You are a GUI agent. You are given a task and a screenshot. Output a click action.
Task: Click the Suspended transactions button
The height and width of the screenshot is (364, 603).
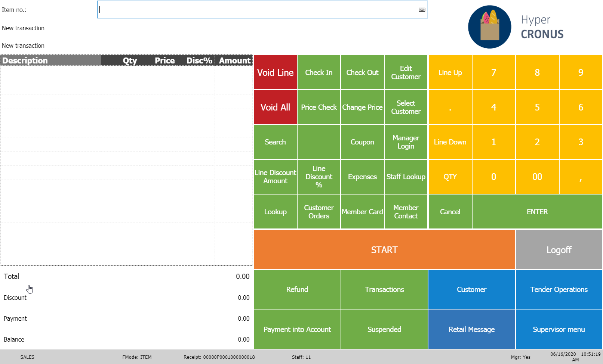tap(384, 329)
